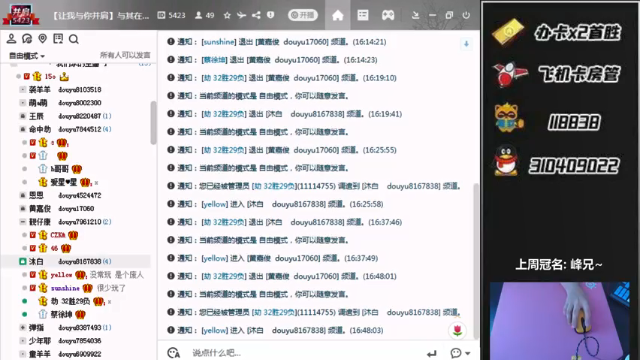Click the channel logo badge 5423
Viewport: 640px width, 360px height.
[x=21, y=15]
